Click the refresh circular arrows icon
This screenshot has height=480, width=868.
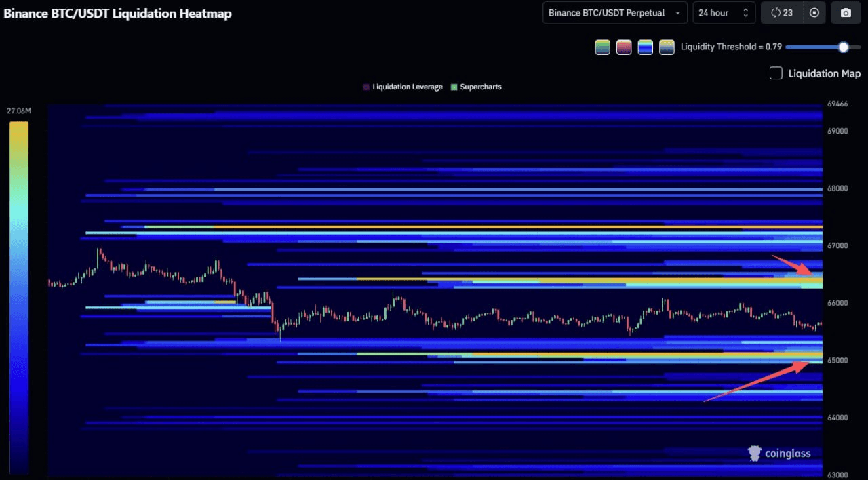coord(776,13)
